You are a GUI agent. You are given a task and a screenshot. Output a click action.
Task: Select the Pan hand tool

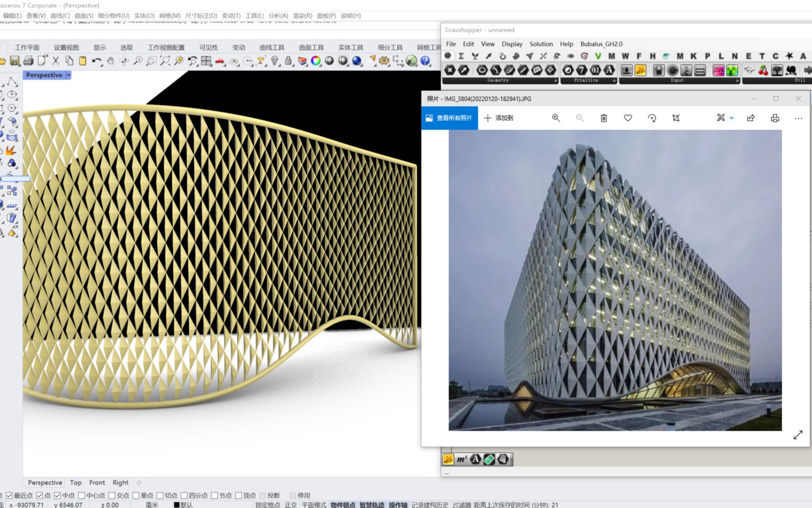click(x=110, y=61)
